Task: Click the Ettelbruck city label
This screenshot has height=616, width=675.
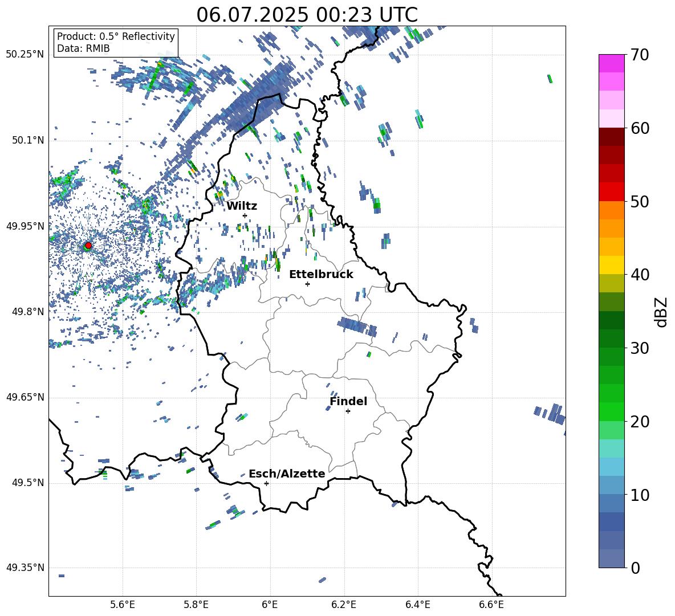Action: pyautogui.click(x=321, y=275)
